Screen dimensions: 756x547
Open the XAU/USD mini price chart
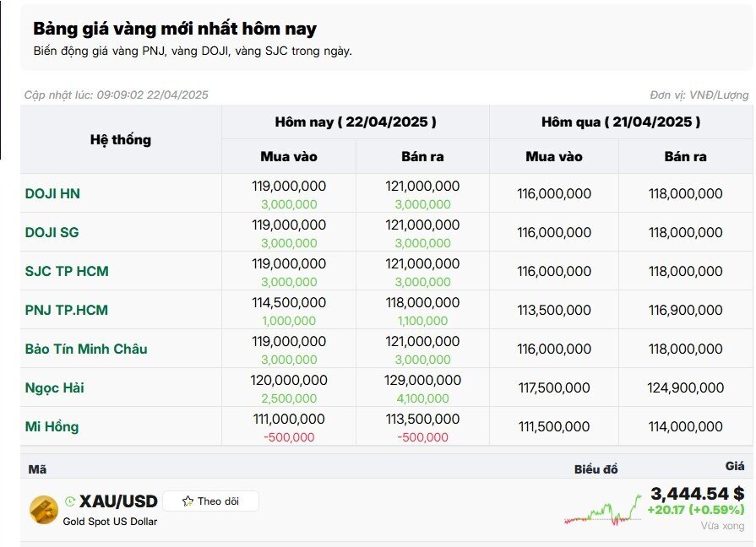click(x=603, y=511)
